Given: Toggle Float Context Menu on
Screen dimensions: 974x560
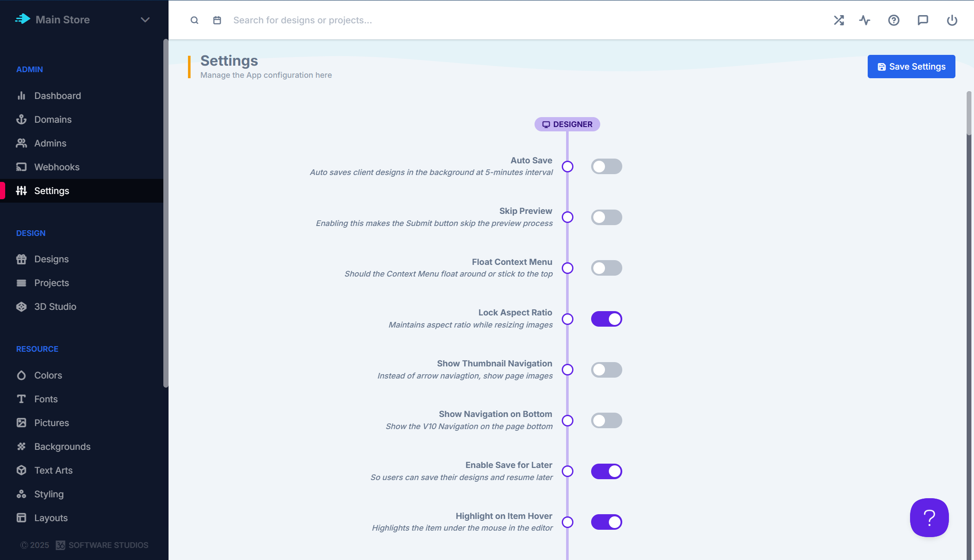Looking at the screenshot, I should (606, 268).
